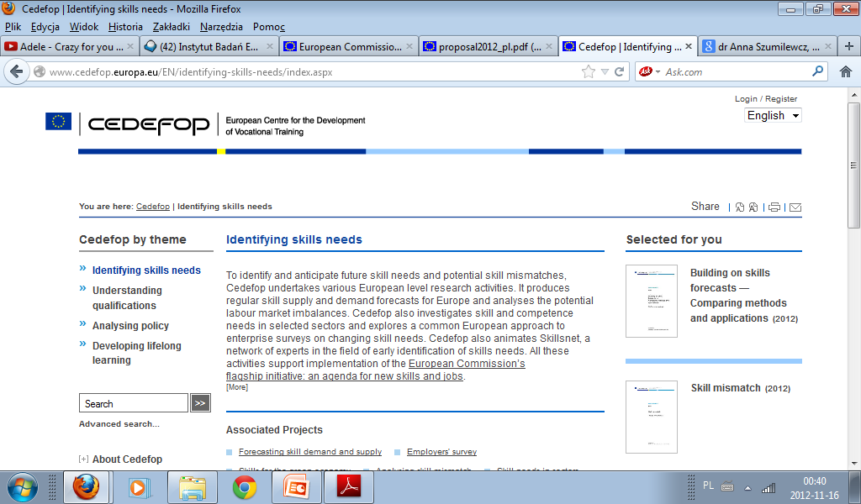The height and width of the screenshot is (504, 861).
Task: Open the Pomoc menu
Action: click(268, 27)
